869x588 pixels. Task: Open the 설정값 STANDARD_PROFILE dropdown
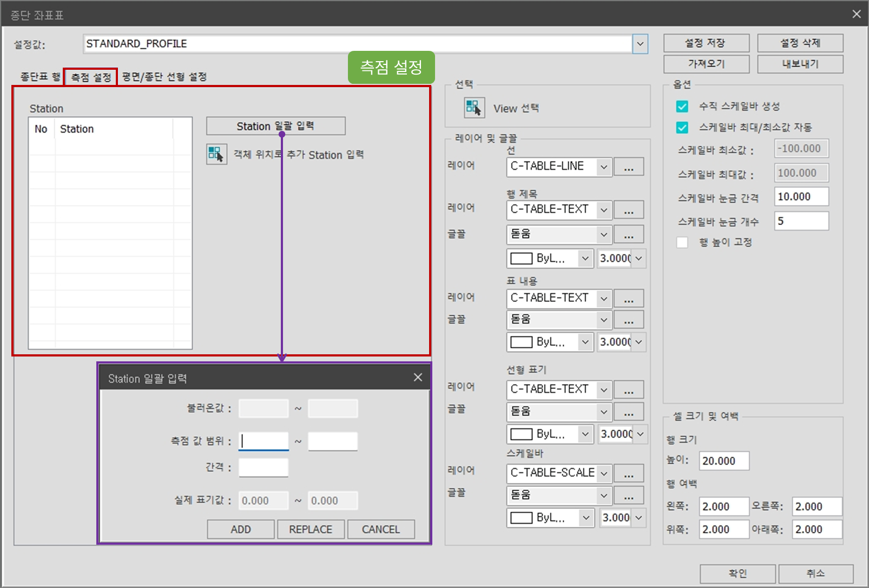tap(640, 44)
